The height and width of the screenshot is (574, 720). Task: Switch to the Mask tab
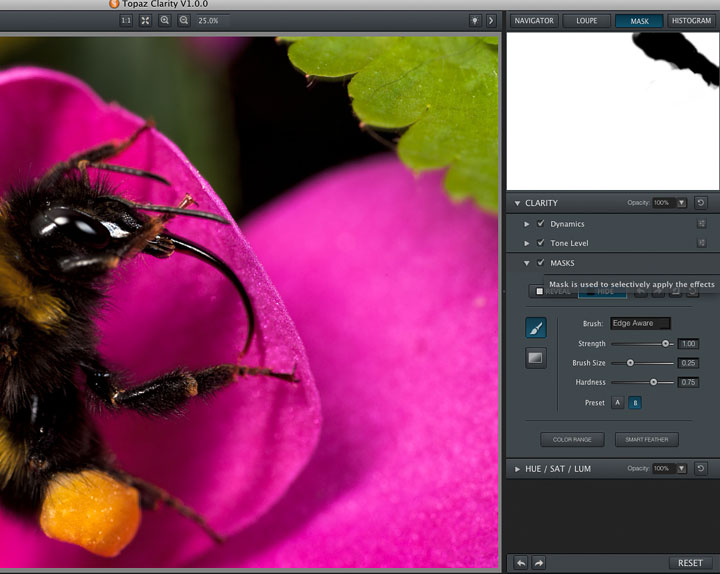[x=639, y=21]
